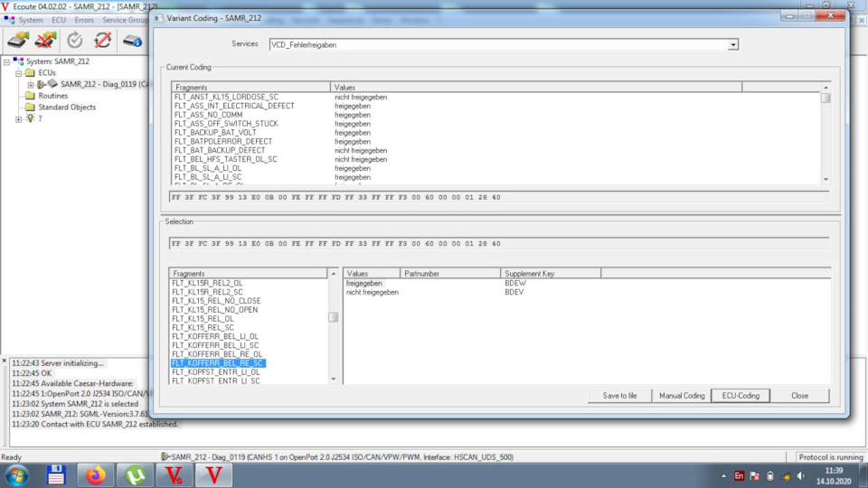Click the Routines folder icon
The height and width of the screenshot is (488, 868).
pyautogui.click(x=30, y=96)
